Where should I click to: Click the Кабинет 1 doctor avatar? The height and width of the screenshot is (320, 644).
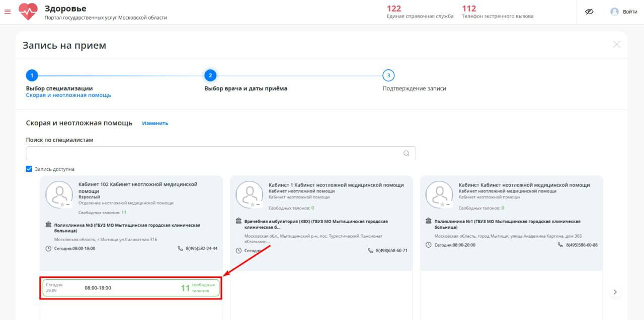pos(250,195)
